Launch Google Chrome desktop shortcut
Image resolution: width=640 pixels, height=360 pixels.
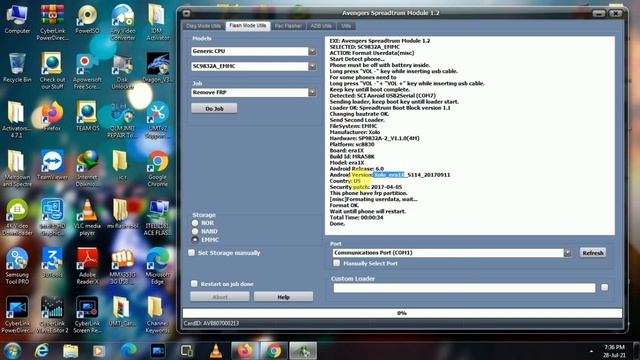(x=158, y=169)
